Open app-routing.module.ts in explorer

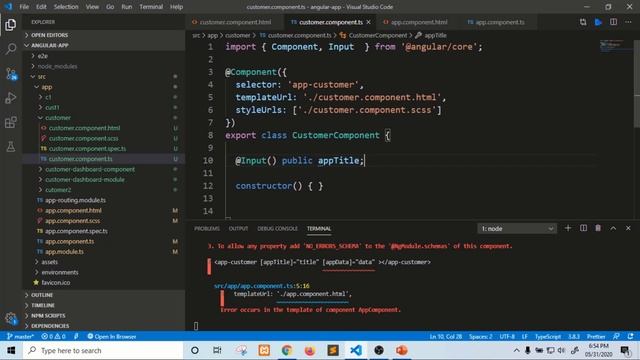(x=104, y=200)
